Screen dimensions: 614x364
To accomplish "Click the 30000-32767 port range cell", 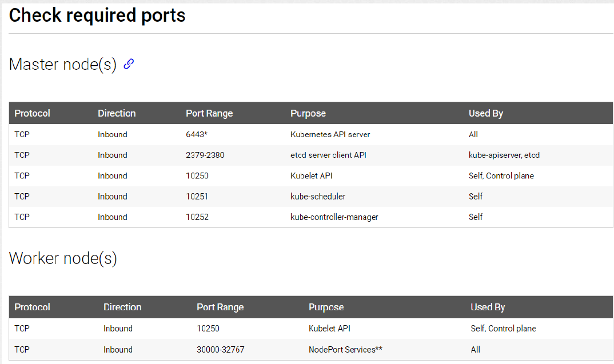I will click(x=221, y=350).
